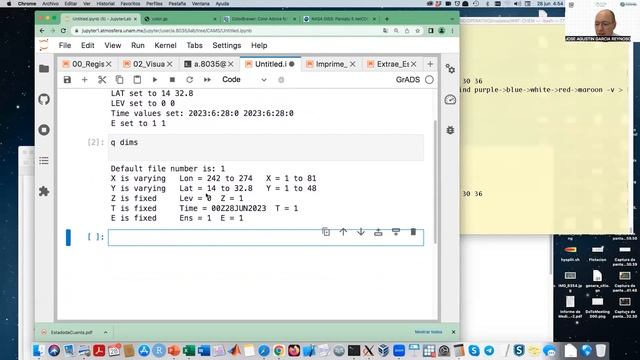Restart the kernel with the circular arrow
640x360 pixels.
(x=190, y=80)
